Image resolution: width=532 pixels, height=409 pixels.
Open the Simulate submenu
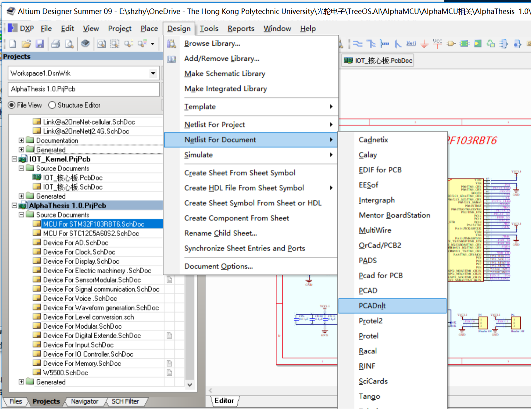click(x=251, y=155)
